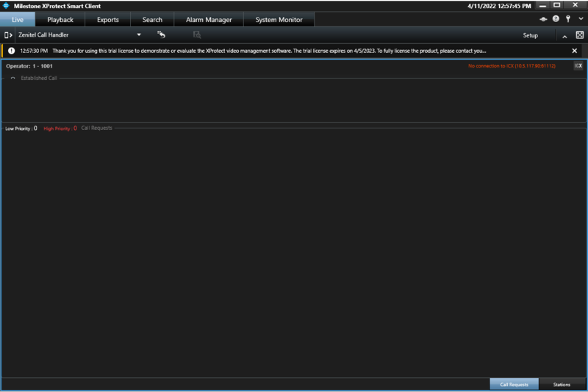
Task: Collapse the toolbar with the up chevron
Action: 564,36
